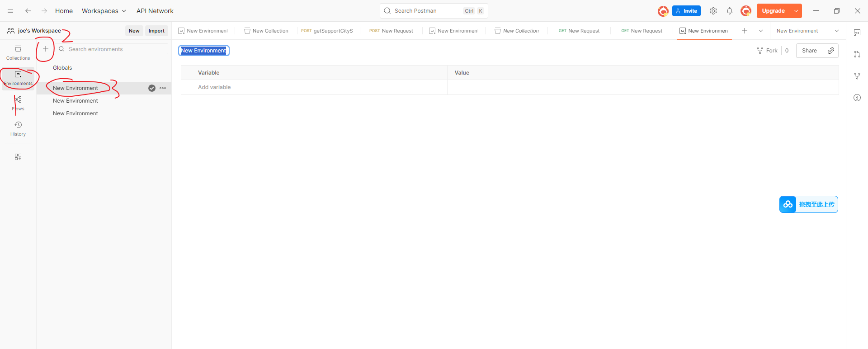
Task: Switch to POST getSupportCityS tab
Action: click(x=327, y=31)
